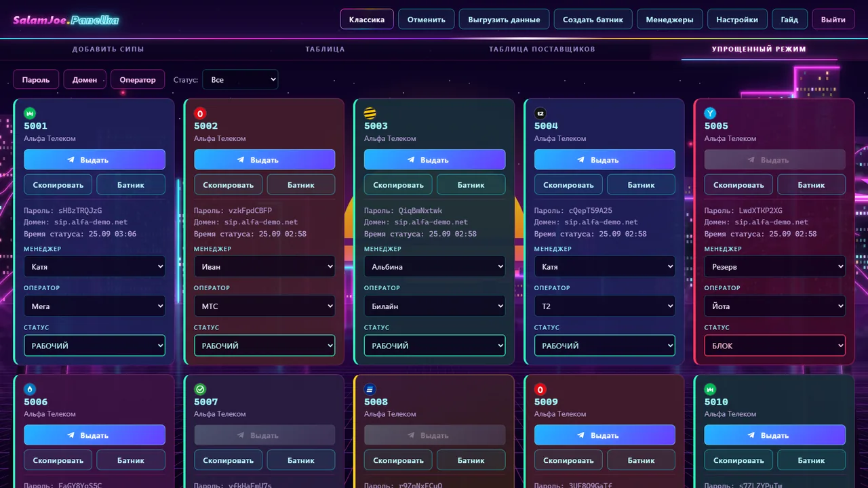Viewport: 868px width, 488px height.
Task: Log out with the Выйти button
Action: 833,19
